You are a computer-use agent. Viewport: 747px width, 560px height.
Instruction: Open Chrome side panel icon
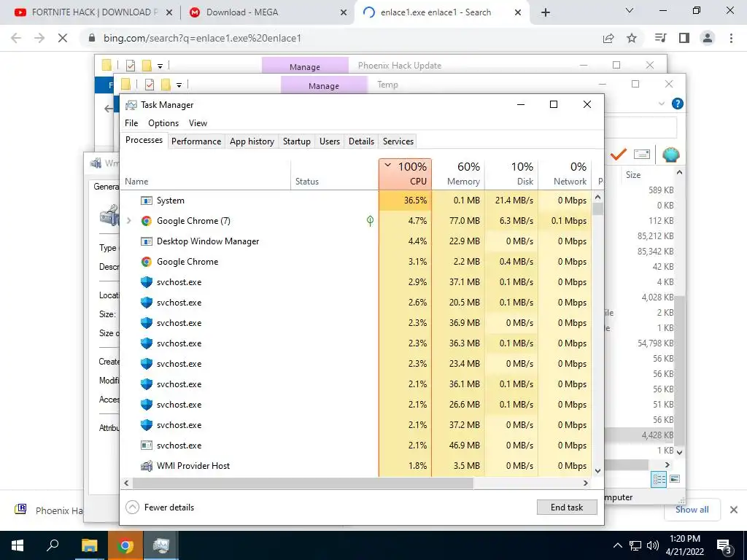coord(684,38)
